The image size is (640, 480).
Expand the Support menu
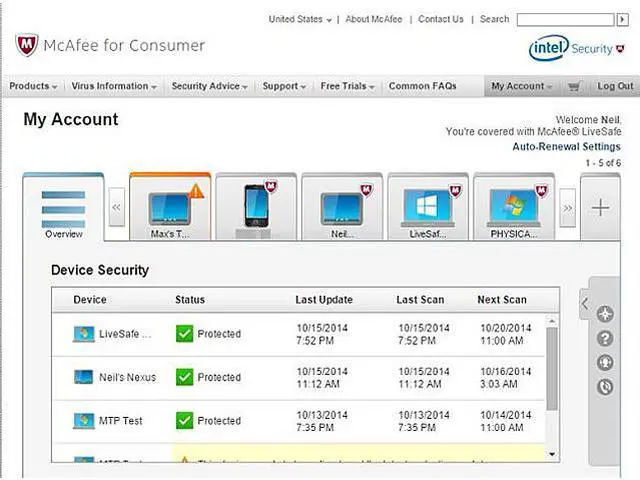pyautogui.click(x=284, y=87)
